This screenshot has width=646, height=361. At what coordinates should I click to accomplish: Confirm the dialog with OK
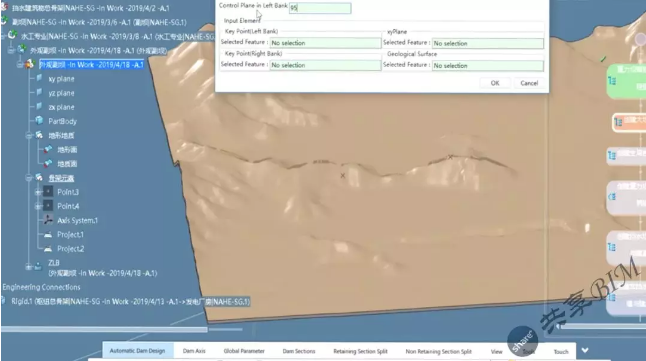pyautogui.click(x=495, y=83)
